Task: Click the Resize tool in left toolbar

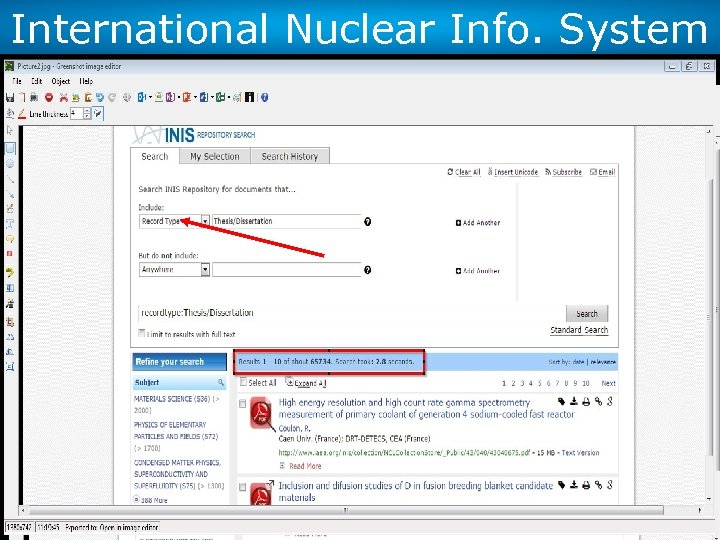Action: pyautogui.click(x=10, y=366)
